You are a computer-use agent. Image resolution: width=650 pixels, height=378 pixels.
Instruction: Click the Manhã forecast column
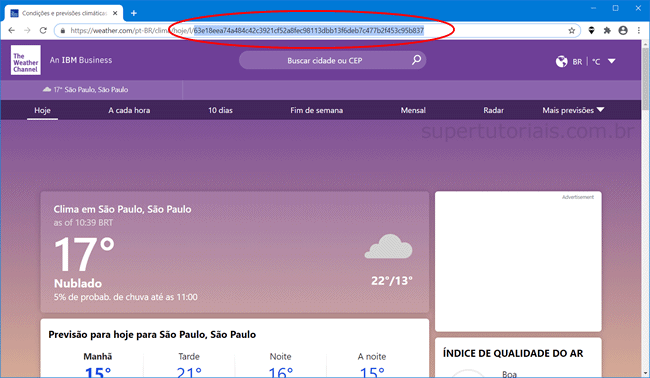(x=98, y=366)
